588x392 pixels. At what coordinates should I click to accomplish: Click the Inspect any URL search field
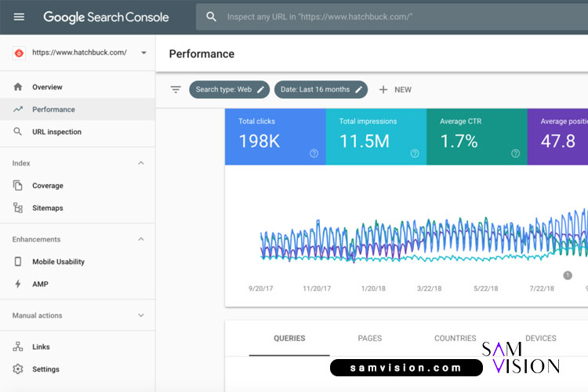392,17
